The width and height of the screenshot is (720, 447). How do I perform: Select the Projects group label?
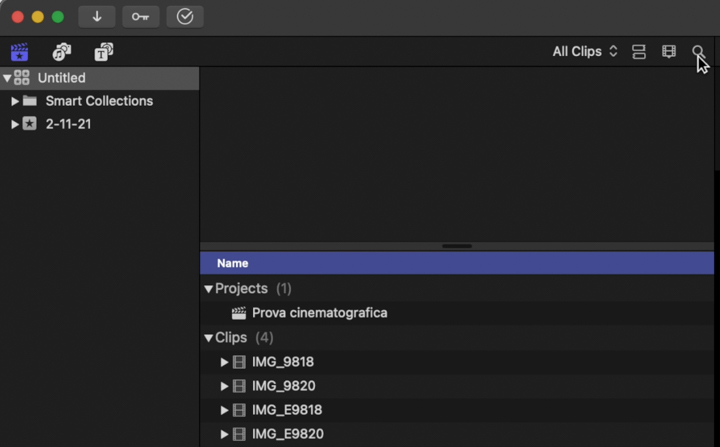point(241,289)
